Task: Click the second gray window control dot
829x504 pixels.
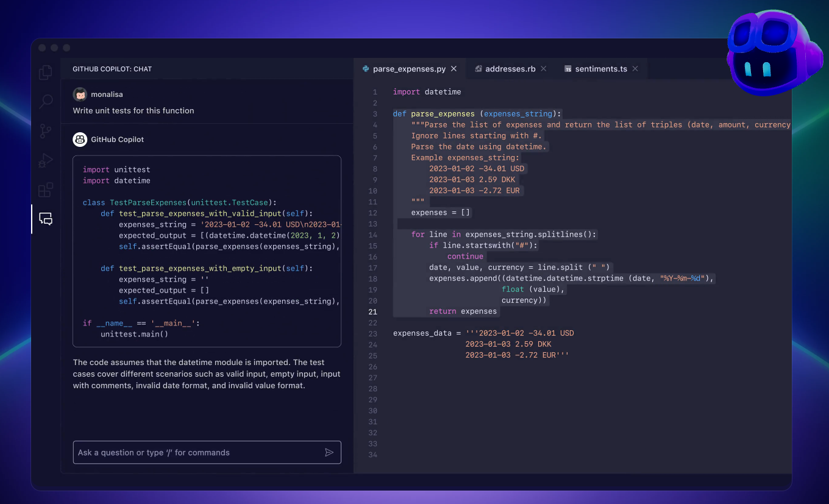Action: (x=54, y=48)
